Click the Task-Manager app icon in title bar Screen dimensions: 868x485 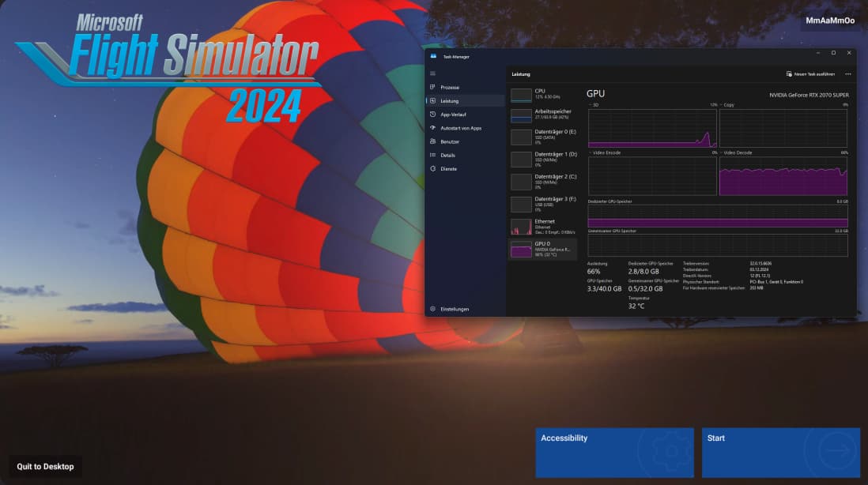click(x=433, y=56)
